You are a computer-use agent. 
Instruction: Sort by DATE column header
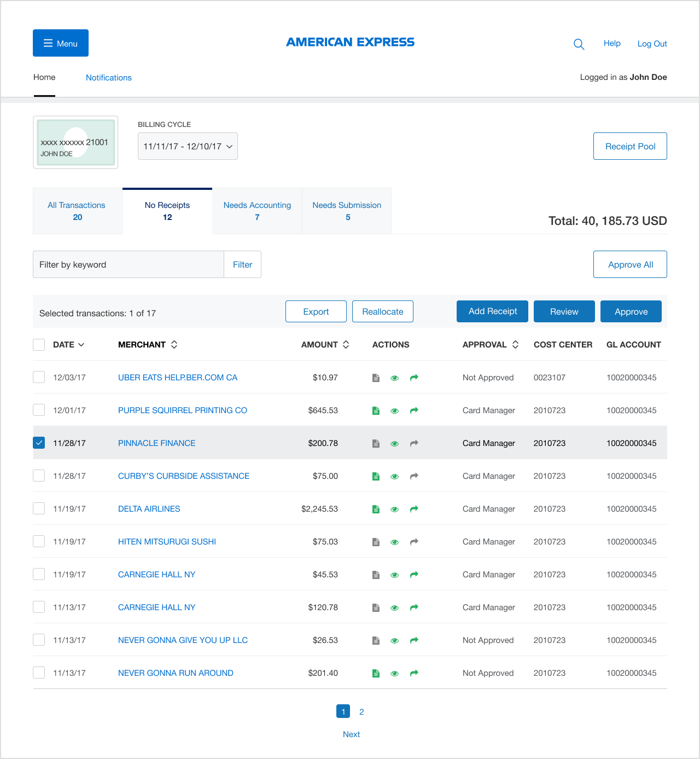(68, 345)
